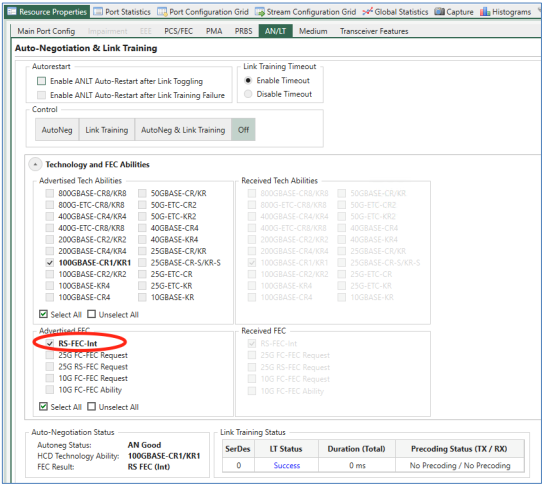Viewport: 544px width, 487px height.
Task: Open Port Statistics tab icon
Action: pos(98,12)
